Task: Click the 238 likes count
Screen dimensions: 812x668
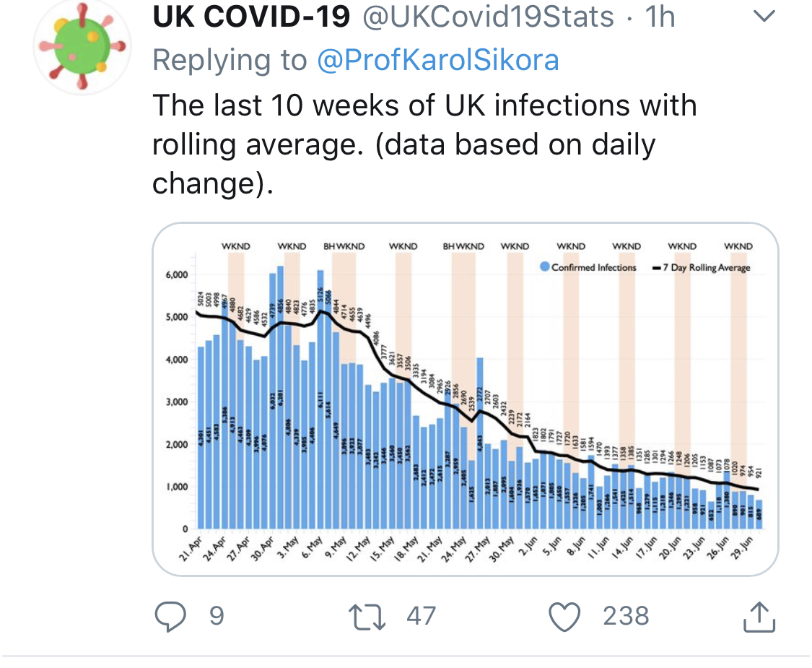Action: tap(626, 616)
